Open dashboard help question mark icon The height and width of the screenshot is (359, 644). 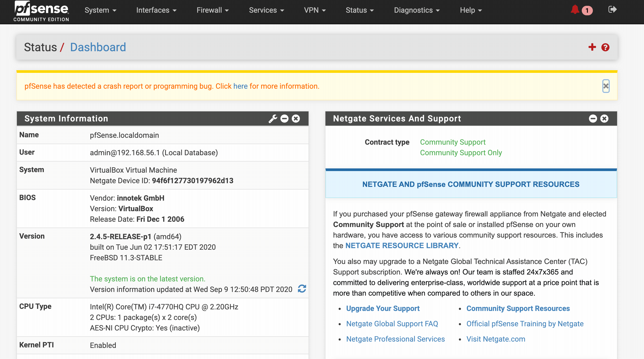pyautogui.click(x=605, y=48)
